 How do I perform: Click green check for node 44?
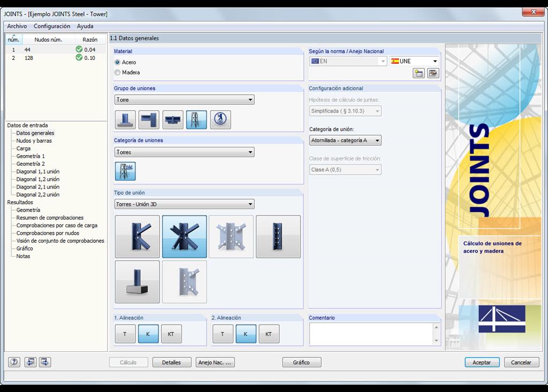tap(79, 49)
